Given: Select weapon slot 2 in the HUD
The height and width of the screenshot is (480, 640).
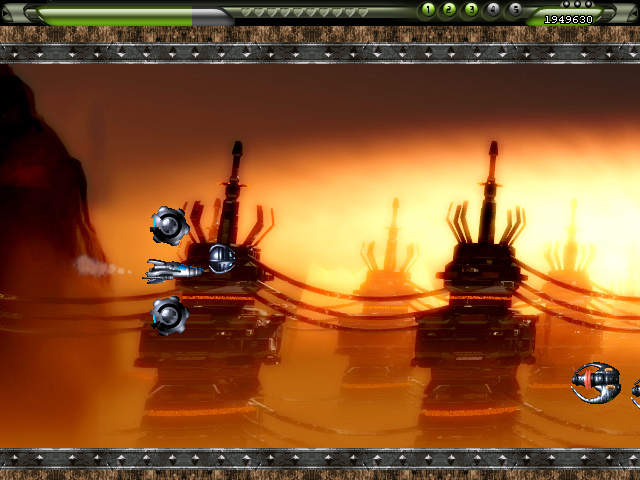Looking at the screenshot, I should coord(449,10).
